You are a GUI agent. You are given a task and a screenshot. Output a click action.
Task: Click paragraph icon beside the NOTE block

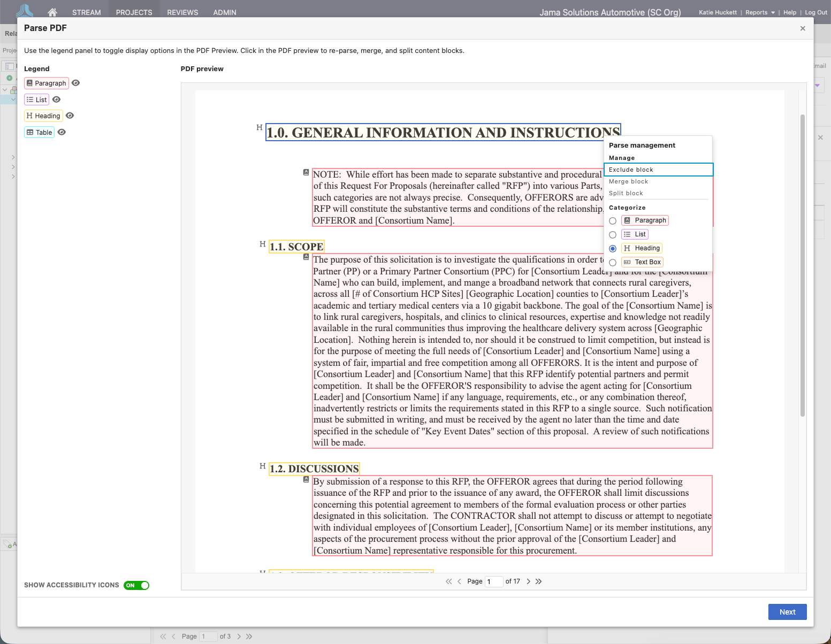[x=306, y=172]
